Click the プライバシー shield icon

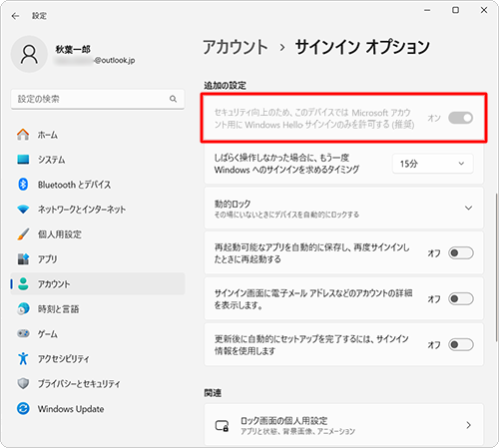coord(23,383)
